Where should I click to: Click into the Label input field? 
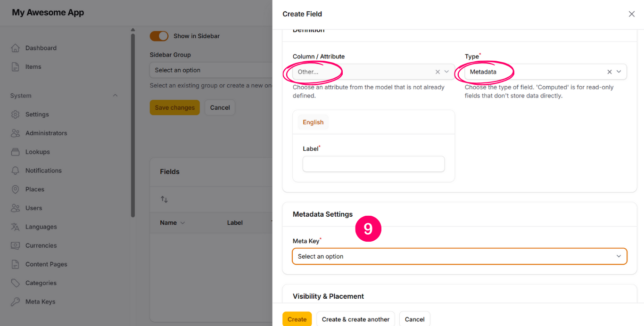click(373, 164)
